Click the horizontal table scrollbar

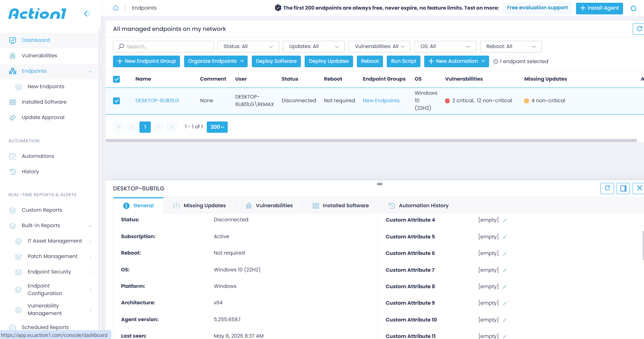click(x=371, y=140)
